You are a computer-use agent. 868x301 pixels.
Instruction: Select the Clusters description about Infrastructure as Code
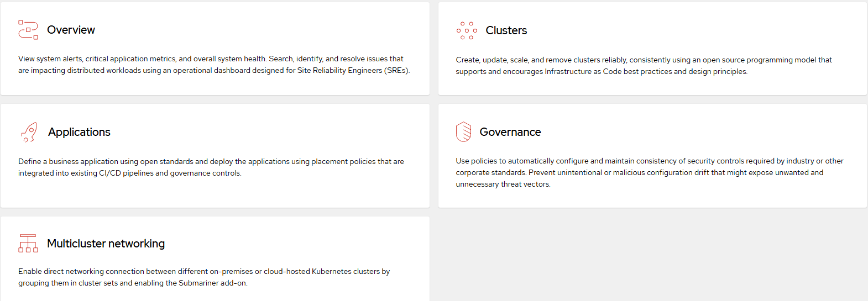[644, 66]
